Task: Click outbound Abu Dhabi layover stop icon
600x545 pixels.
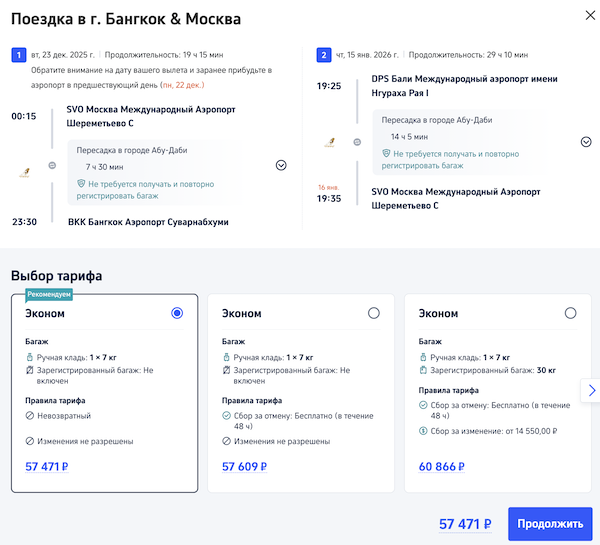Action: click(52, 165)
